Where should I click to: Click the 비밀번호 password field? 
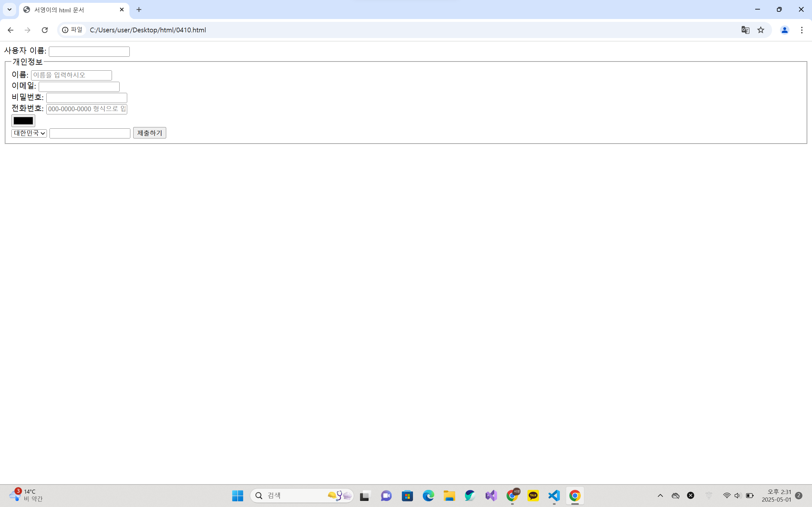(x=87, y=98)
